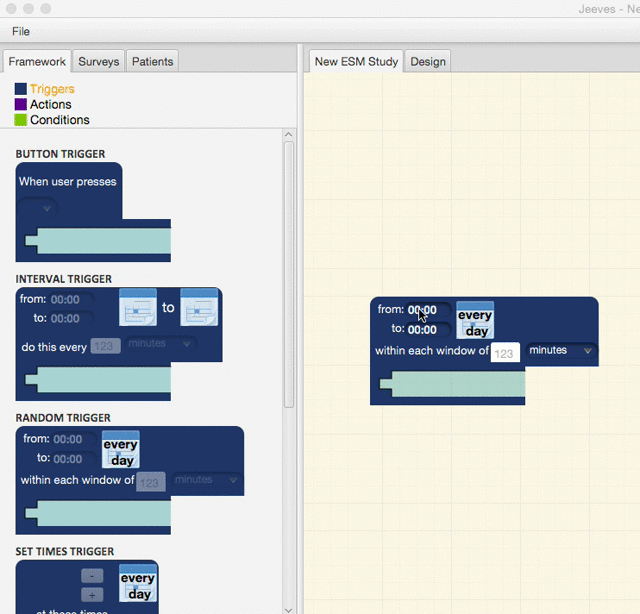Image resolution: width=640 pixels, height=614 pixels.
Task: Click palette Random Trigger window number field
Action: click(x=151, y=483)
